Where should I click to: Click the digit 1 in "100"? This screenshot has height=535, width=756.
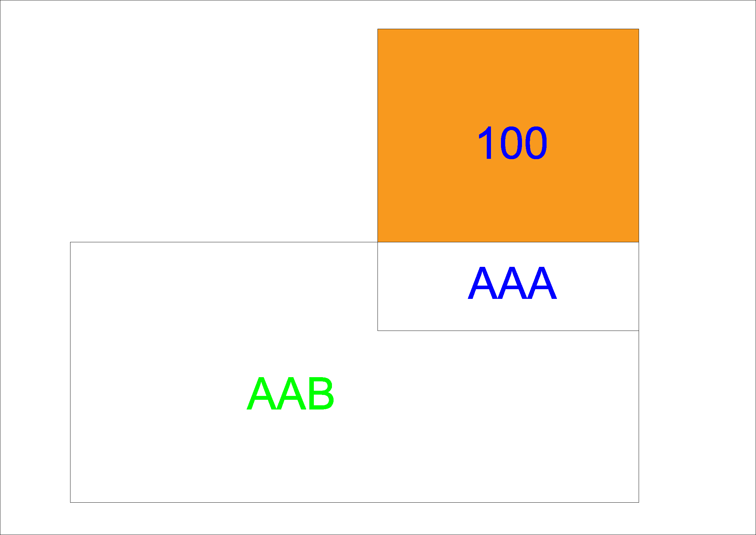(x=486, y=143)
